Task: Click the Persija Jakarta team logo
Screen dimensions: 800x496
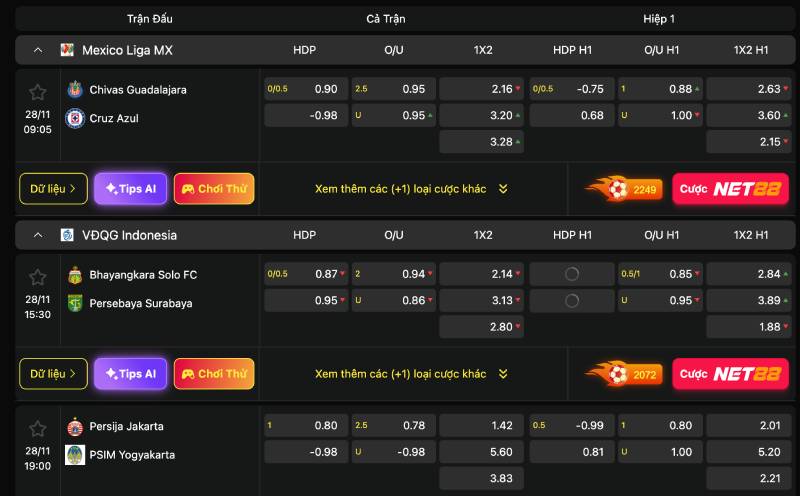Action: coord(74,426)
